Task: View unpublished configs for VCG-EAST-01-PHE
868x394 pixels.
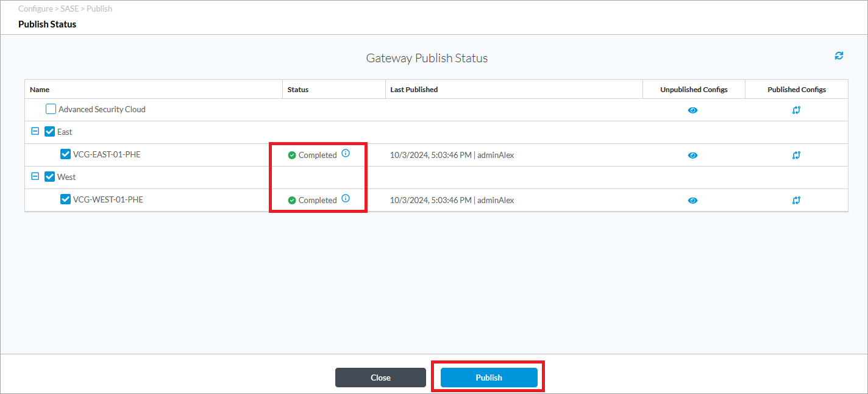Action: click(693, 156)
